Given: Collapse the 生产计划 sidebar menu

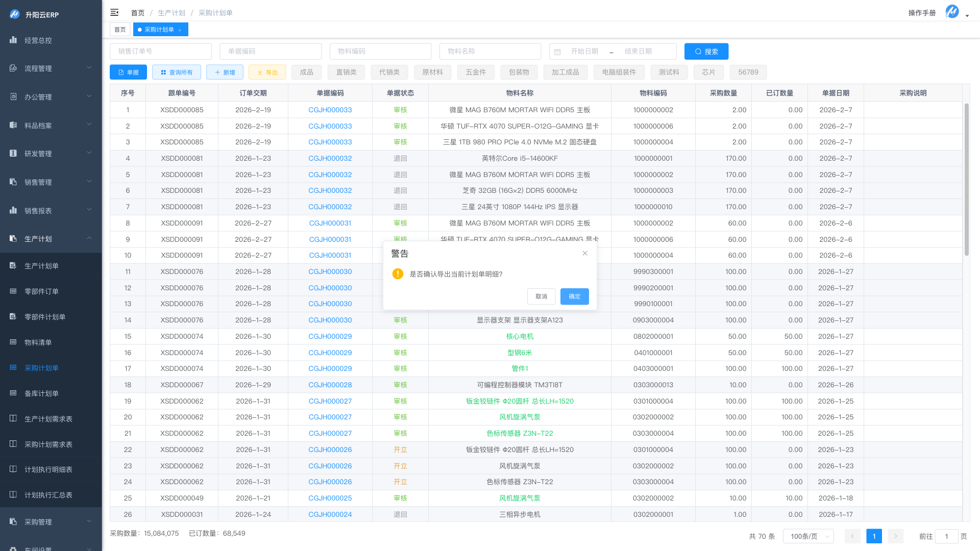Looking at the screenshot, I should click(51, 239).
